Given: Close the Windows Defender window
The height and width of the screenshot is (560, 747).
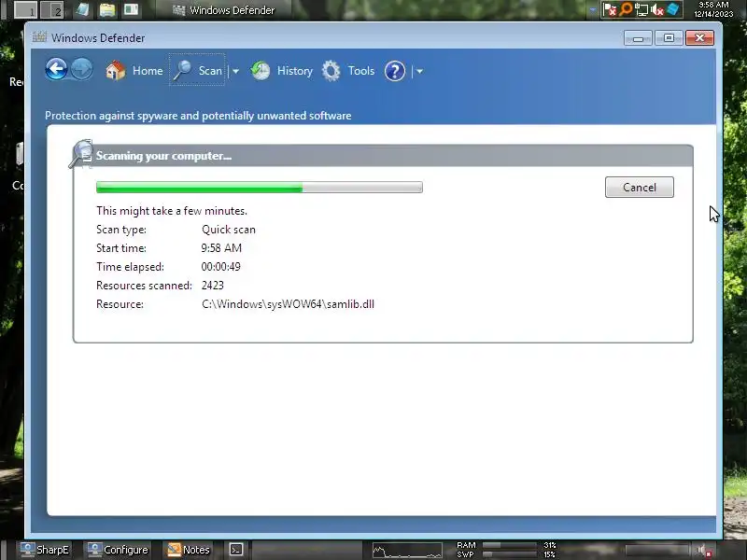Looking at the screenshot, I should pos(699,38).
